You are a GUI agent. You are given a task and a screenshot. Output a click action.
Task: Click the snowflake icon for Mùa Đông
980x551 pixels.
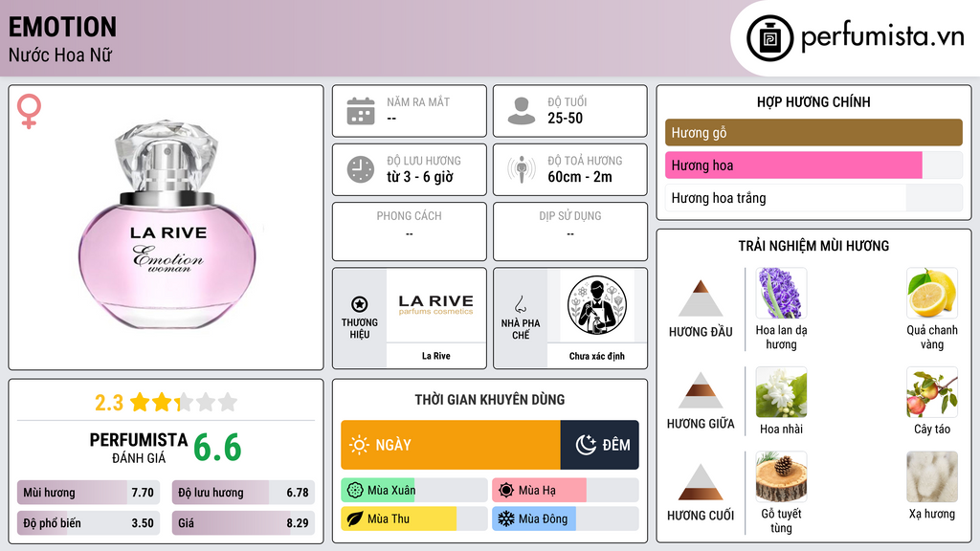506,519
